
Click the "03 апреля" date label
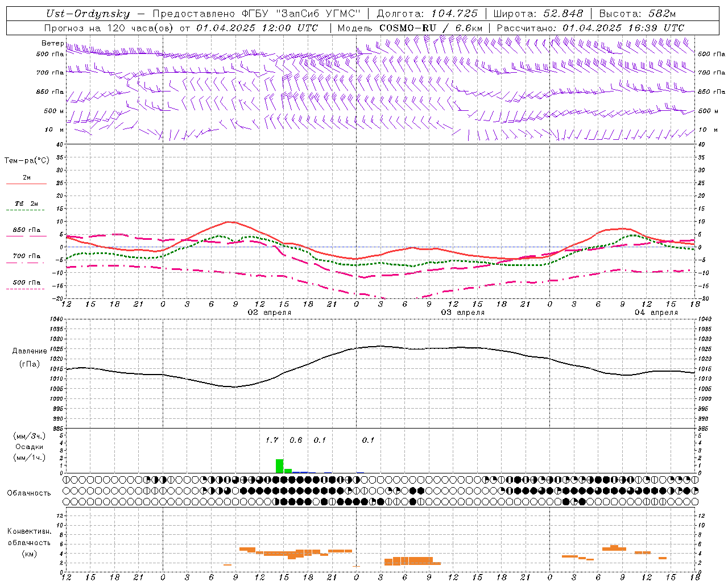coord(463,313)
